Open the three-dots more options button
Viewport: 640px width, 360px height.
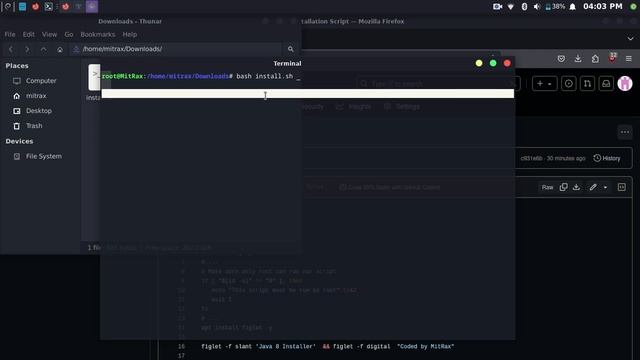pyautogui.click(x=625, y=132)
